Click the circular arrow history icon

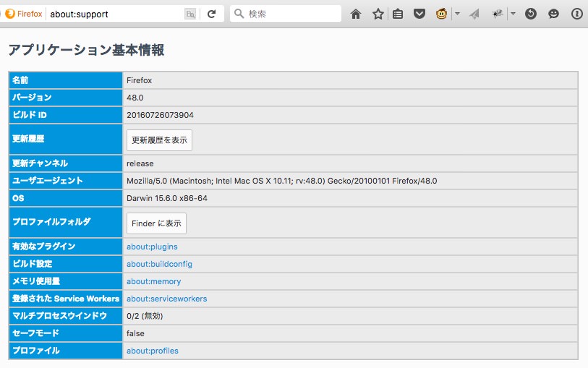pyautogui.click(x=531, y=14)
